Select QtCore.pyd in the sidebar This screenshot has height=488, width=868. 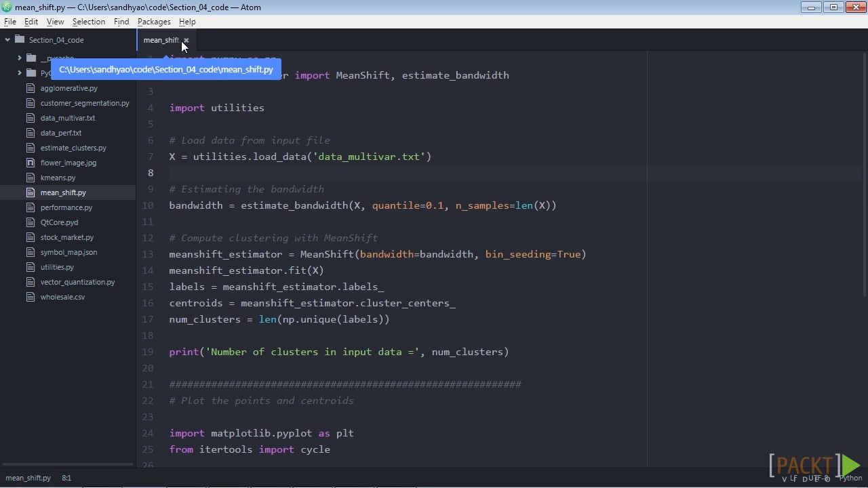[59, 222]
